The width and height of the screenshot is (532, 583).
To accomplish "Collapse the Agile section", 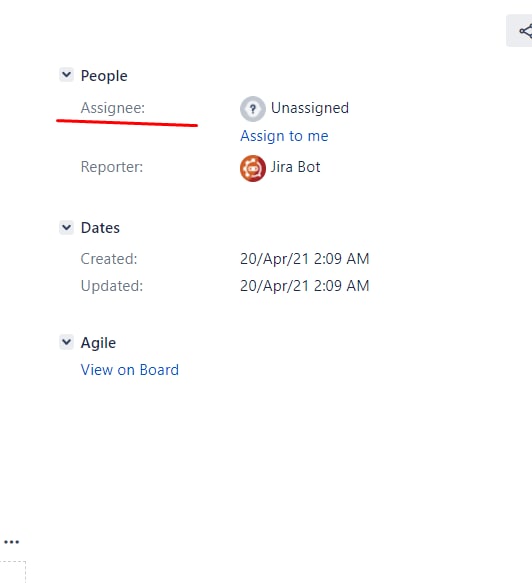I will click(67, 342).
